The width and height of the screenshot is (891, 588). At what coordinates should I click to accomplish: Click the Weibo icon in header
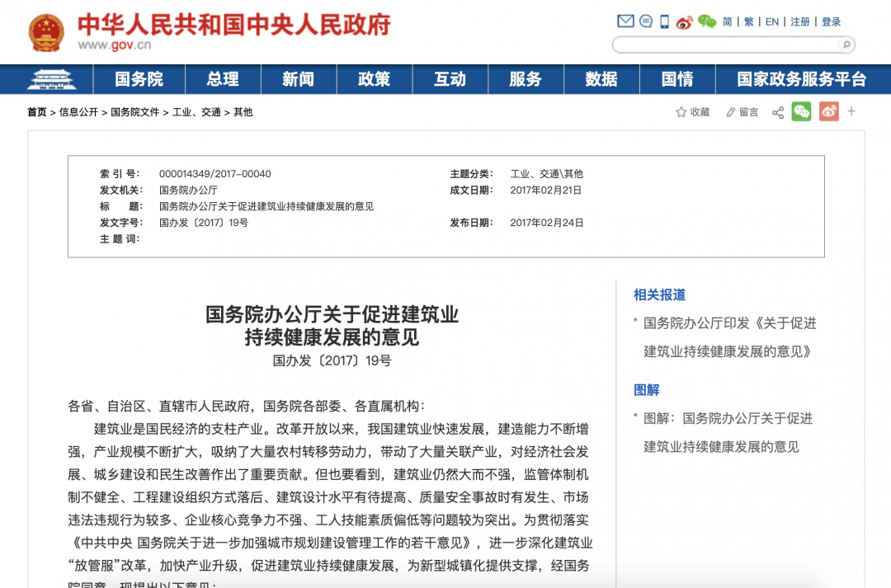tap(685, 22)
